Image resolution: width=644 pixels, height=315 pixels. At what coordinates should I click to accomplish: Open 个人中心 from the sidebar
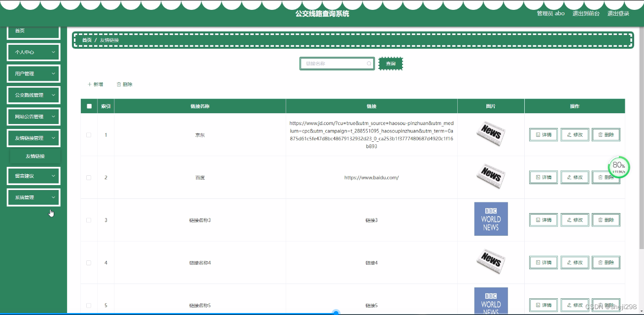[x=33, y=52]
